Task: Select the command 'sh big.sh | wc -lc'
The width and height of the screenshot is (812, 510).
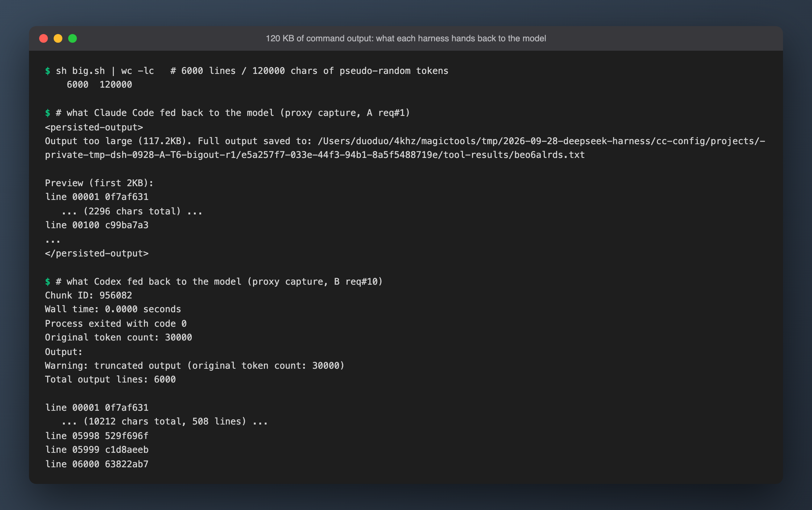Action: pyautogui.click(x=105, y=71)
